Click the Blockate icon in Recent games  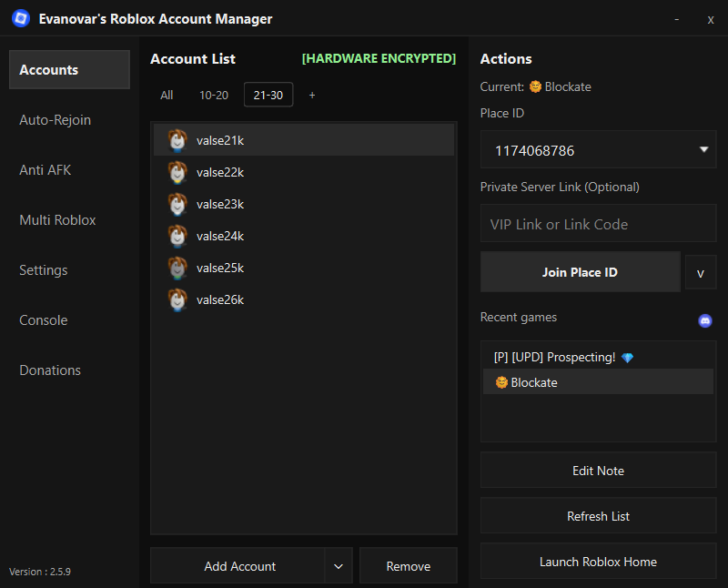[501, 382]
